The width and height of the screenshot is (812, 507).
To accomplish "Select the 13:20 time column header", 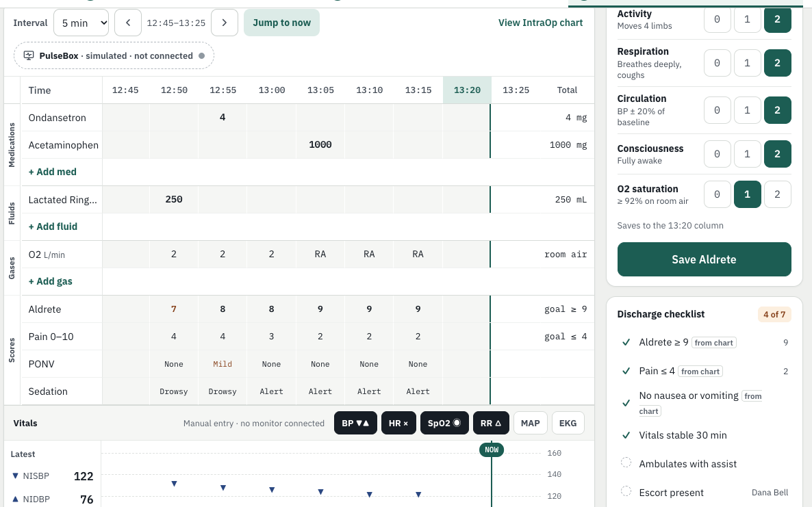I will 467,90.
